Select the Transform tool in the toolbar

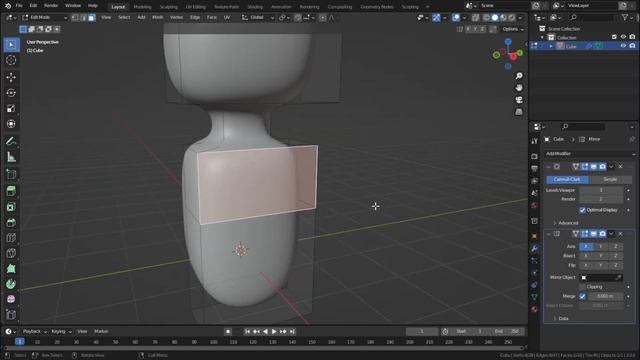click(11, 124)
